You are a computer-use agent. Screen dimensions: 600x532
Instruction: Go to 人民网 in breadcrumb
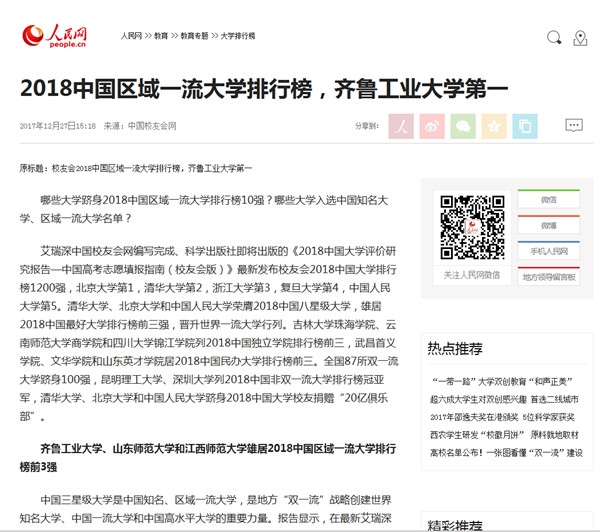point(131,35)
